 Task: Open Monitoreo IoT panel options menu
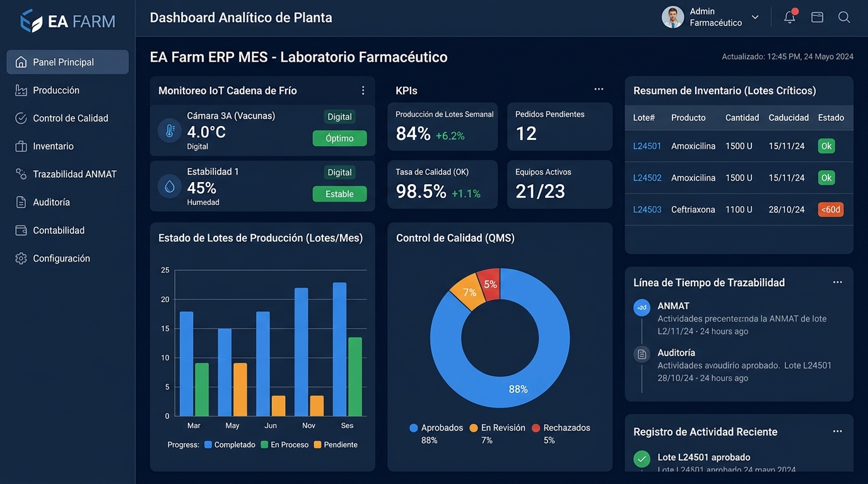(x=363, y=91)
